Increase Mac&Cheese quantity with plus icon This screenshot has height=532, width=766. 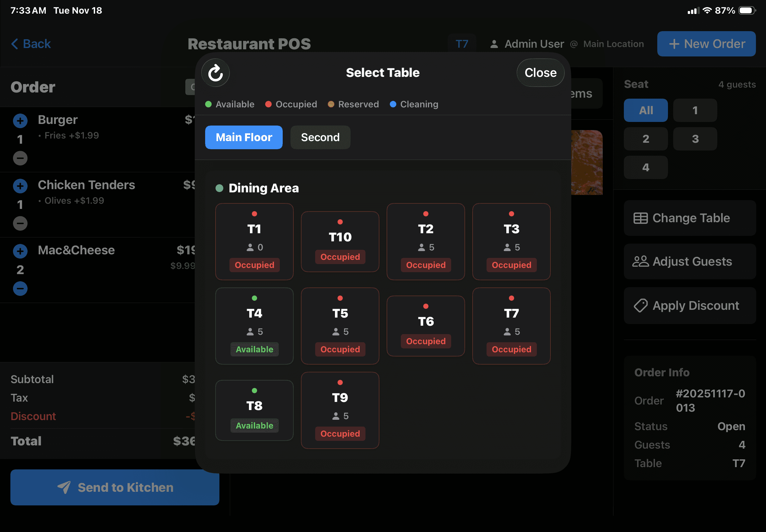pyautogui.click(x=20, y=251)
